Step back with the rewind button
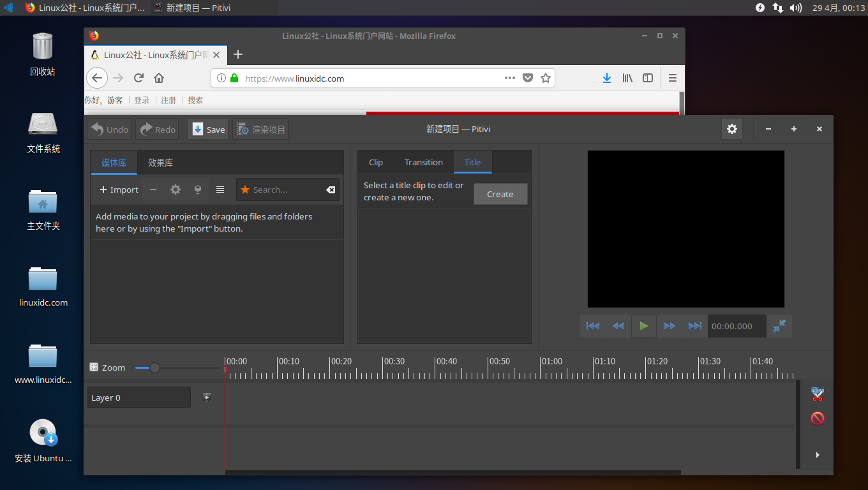Screen dimensions: 868x490 pyautogui.click(x=618, y=326)
